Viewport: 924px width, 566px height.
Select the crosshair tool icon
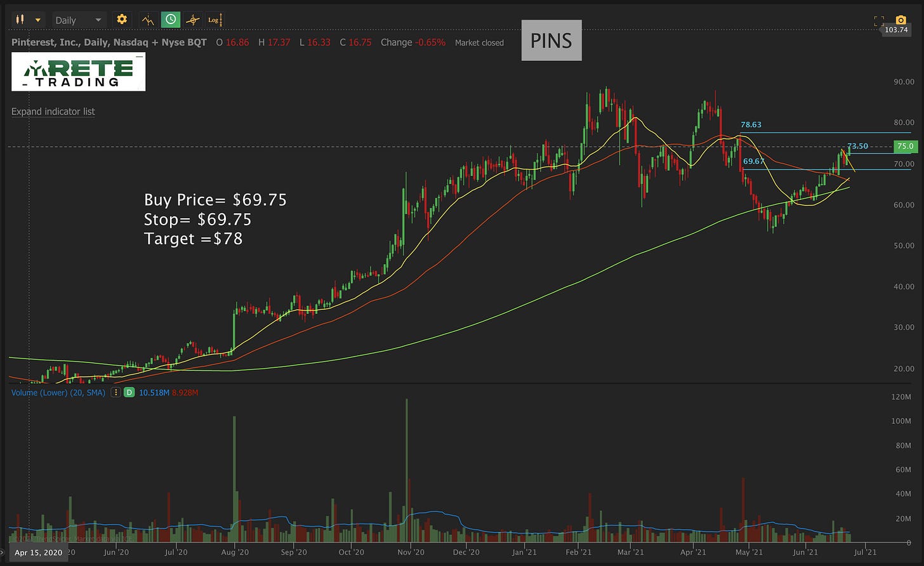(192, 20)
